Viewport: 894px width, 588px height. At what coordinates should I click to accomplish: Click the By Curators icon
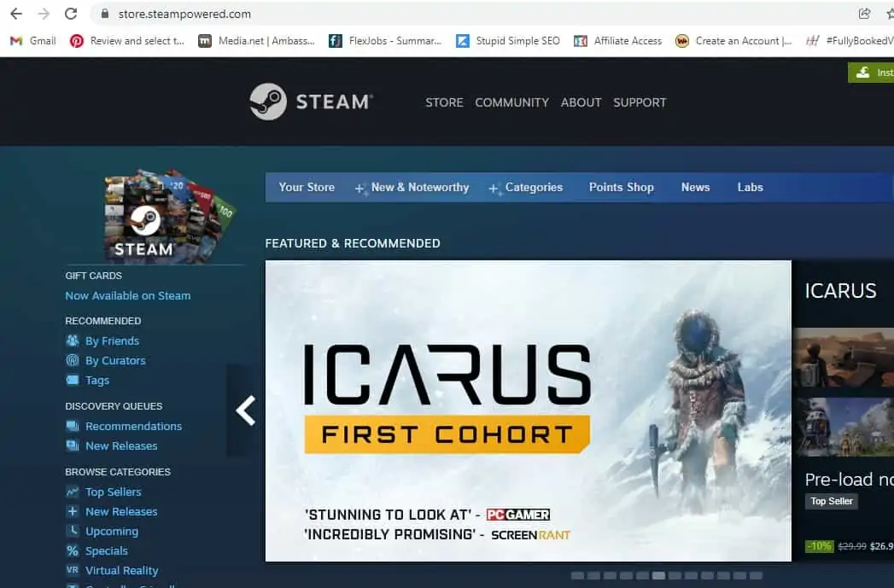click(x=73, y=360)
